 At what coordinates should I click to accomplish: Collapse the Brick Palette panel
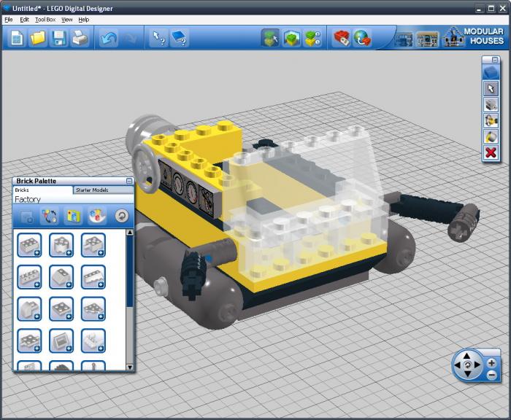(x=129, y=181)
